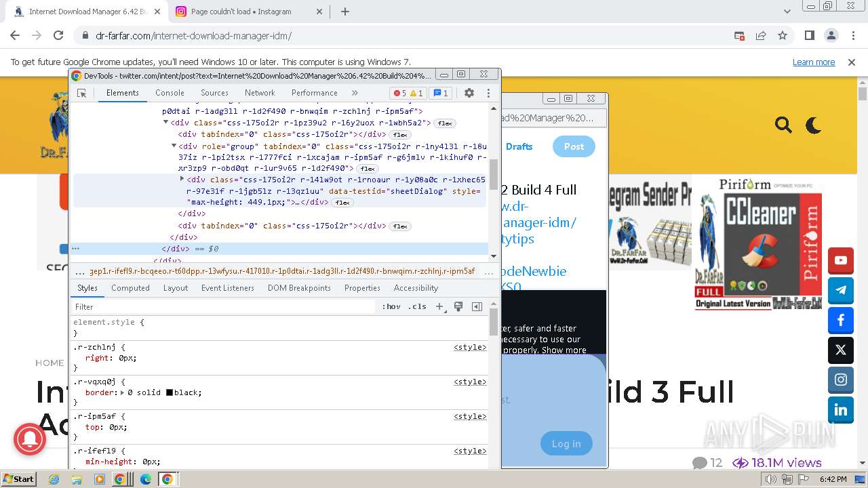
Task: Open DevTools three-dot customize menu
Action: (x=488, y=93)
